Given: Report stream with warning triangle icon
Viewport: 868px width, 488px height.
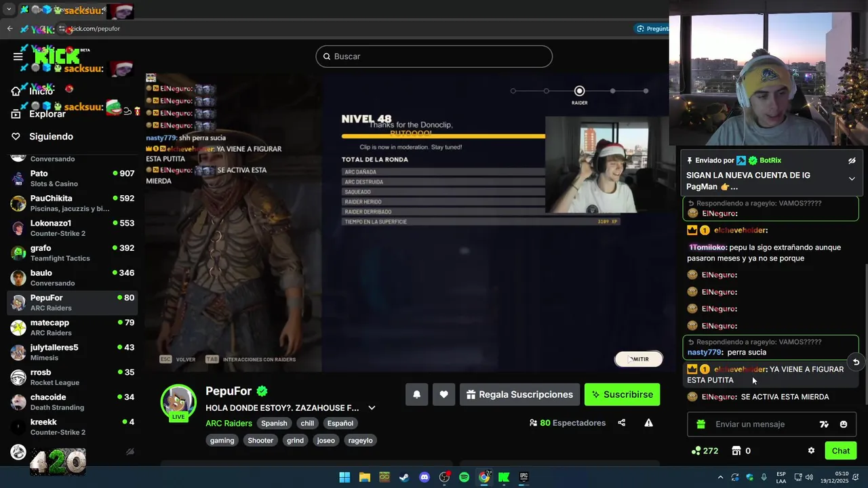Looking at the screenshot, I should pos(648,423).
